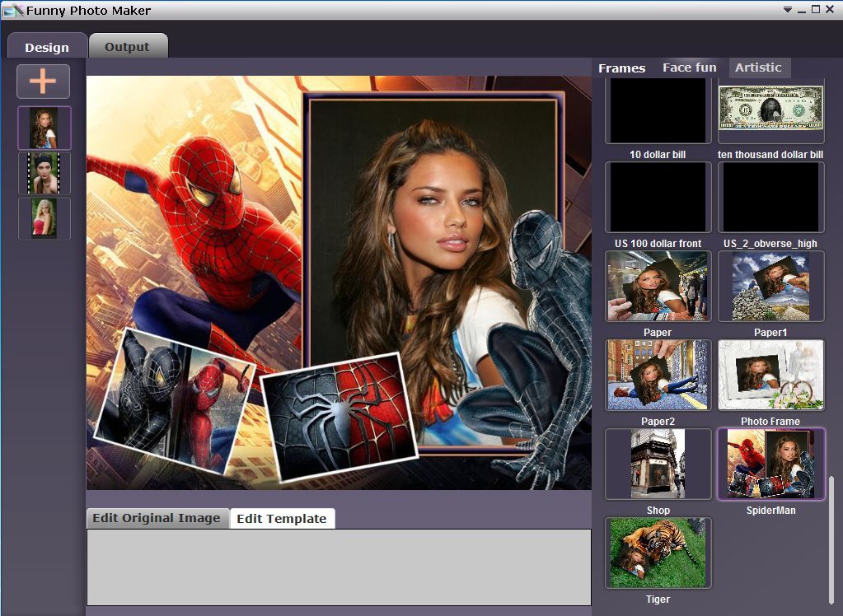843x616 pixels.
Task: Apply the Tiger frame template
Action: tap(658, 553)
